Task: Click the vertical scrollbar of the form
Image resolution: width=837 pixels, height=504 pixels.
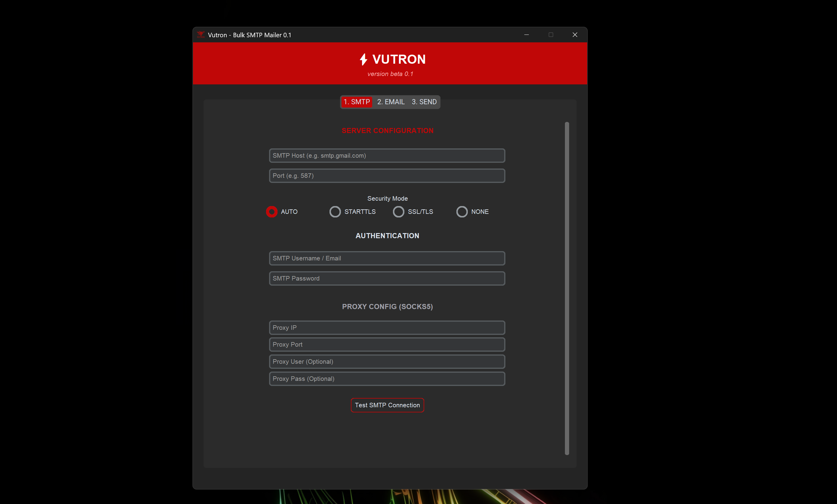Action: pos(567,288)
